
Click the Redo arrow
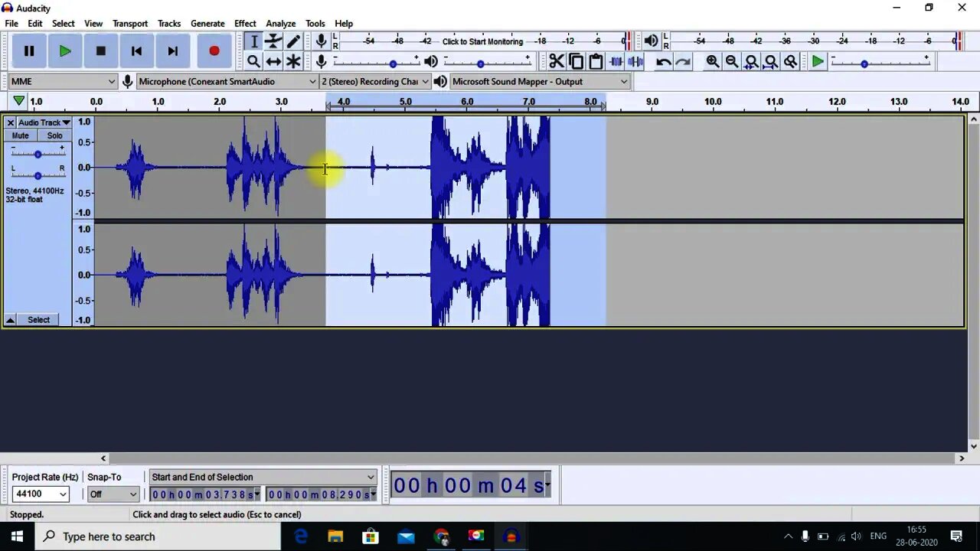(683, 61)
